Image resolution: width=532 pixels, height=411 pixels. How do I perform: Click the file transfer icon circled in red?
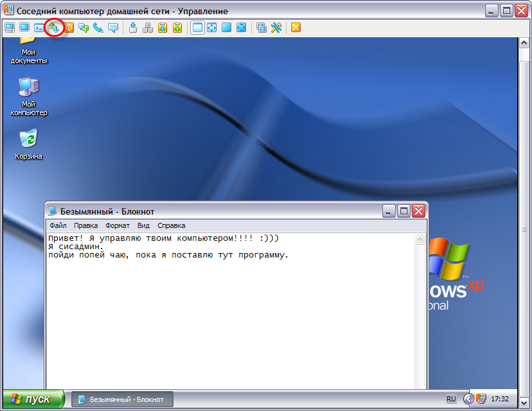pos(55,28)
